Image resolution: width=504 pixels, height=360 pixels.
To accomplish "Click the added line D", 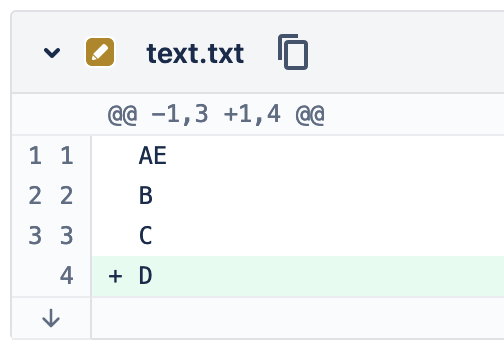I will [x=298, y=276].
